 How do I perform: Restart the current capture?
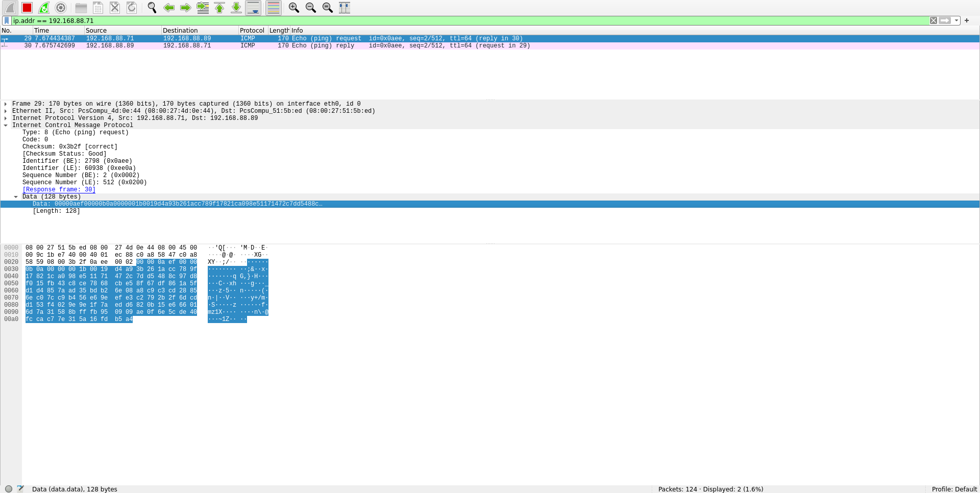tap(44, 8)
